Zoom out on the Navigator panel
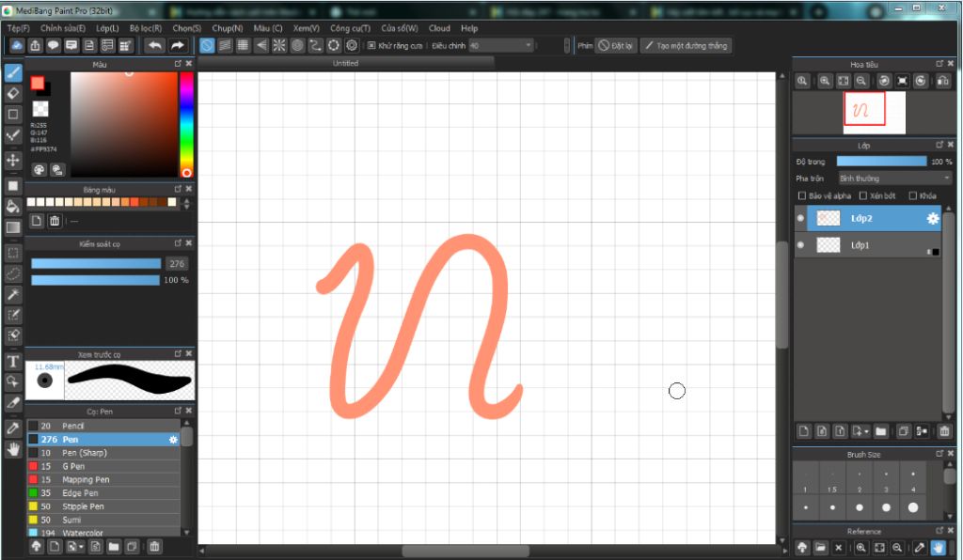Image resolution: width=963 pixels, height=560 pixels. tap(861, 81)
